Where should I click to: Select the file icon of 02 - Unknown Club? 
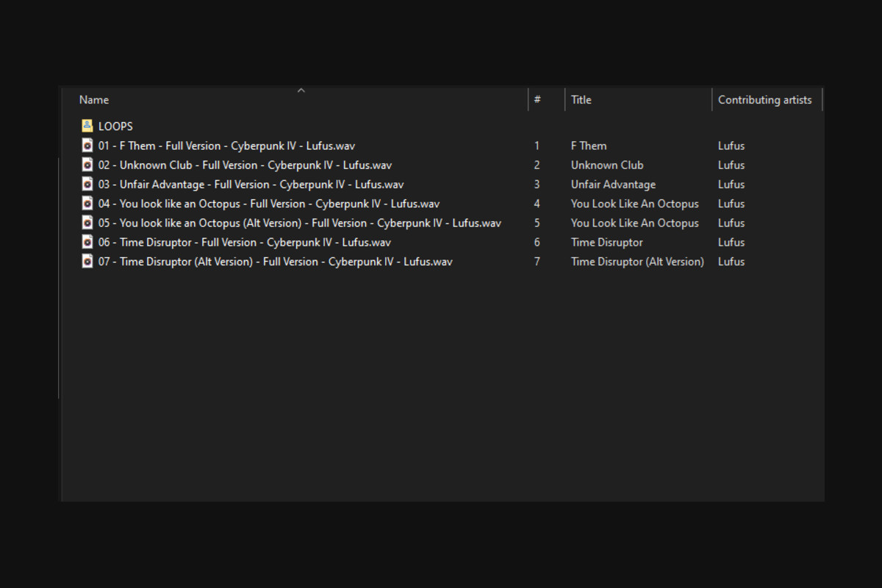[87, 165]
